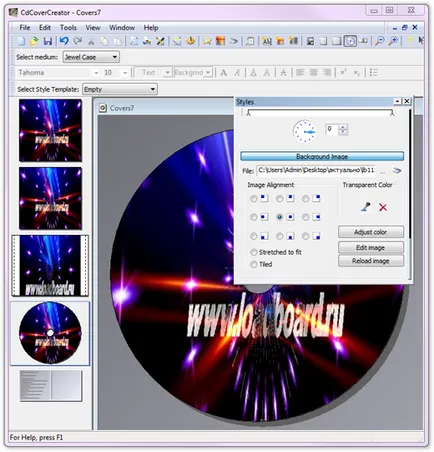Cut selection with the scissors icon

pyautogui.click(x=91, y=41)
